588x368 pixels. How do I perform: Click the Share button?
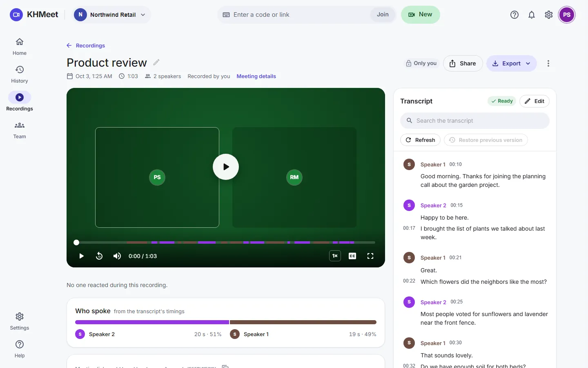tap(463, 63)
